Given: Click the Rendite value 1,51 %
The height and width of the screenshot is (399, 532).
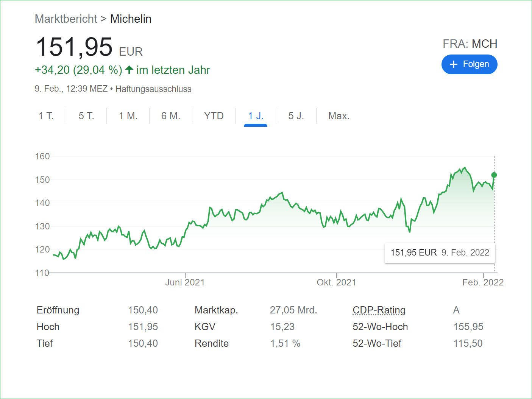Looking at the screenshot, I should tap(285, 343).
